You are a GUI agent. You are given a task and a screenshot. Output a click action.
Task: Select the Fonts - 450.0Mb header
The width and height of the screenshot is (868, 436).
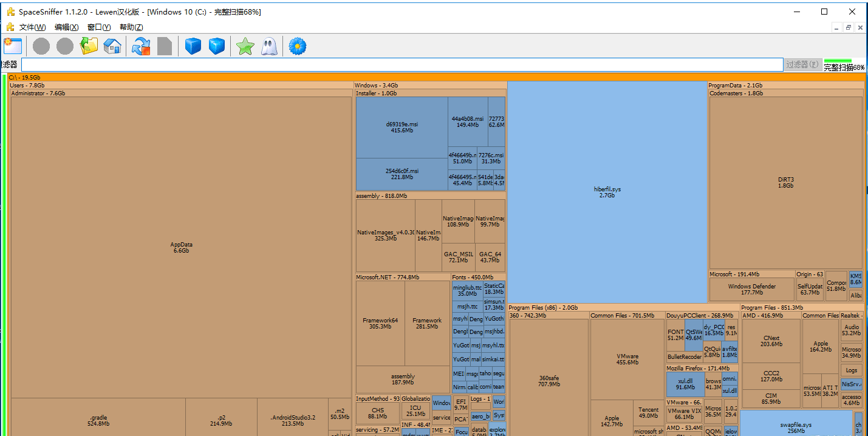pos(478,277)
